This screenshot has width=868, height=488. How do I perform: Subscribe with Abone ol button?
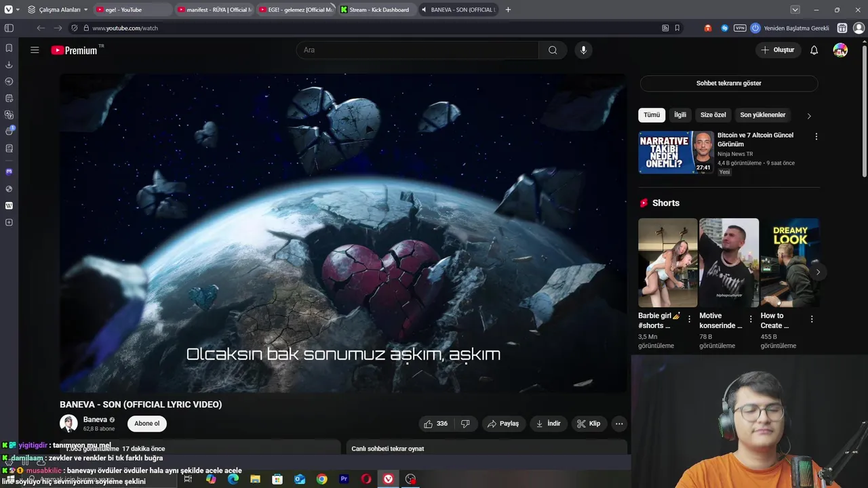tap(147, 424)
